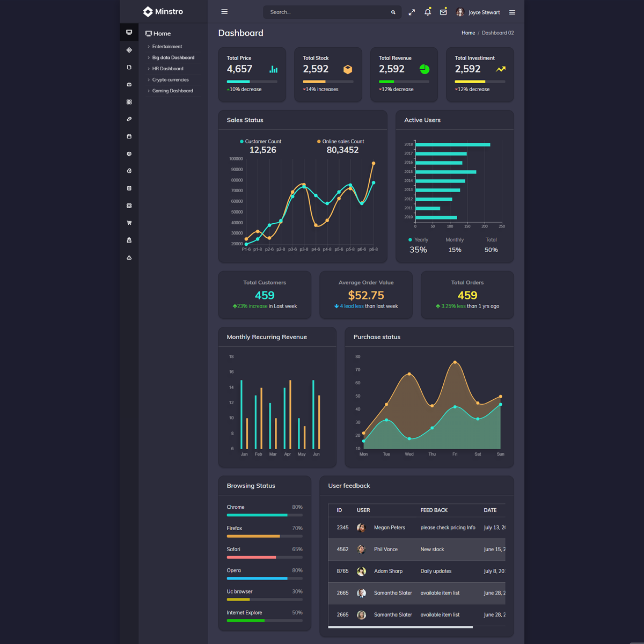Select the four-squares grid sidebar icon
This screenshot has height=644, width=644.
[129, 102]
